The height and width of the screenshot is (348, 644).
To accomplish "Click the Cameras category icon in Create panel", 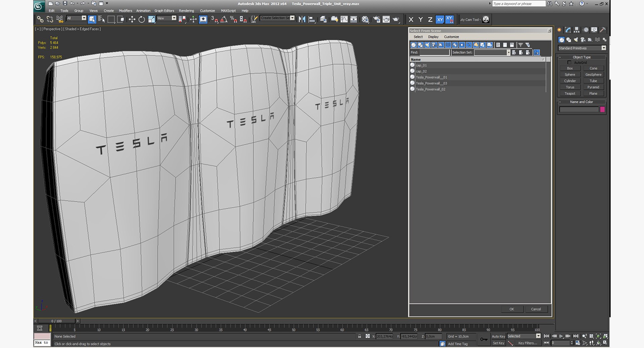I will (583, 40).
